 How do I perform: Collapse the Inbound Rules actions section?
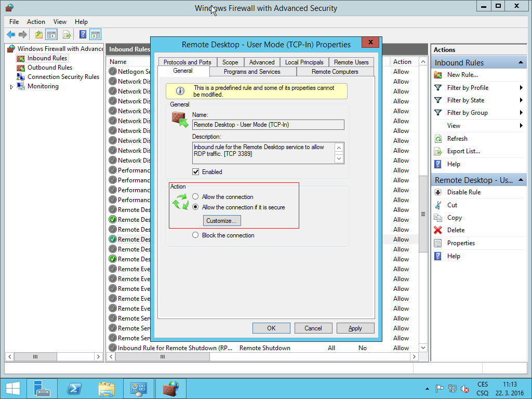(521, 62)
